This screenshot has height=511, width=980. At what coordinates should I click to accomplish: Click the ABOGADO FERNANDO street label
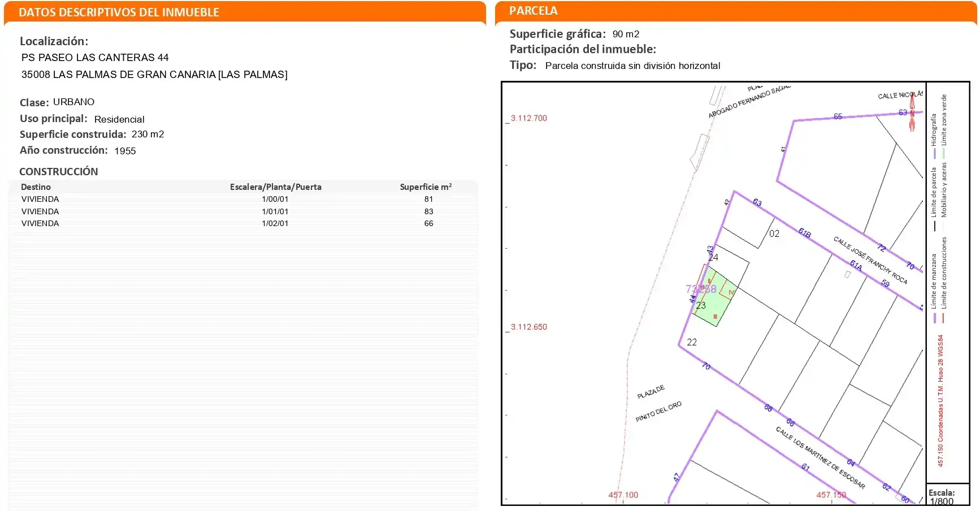[748, 102]
